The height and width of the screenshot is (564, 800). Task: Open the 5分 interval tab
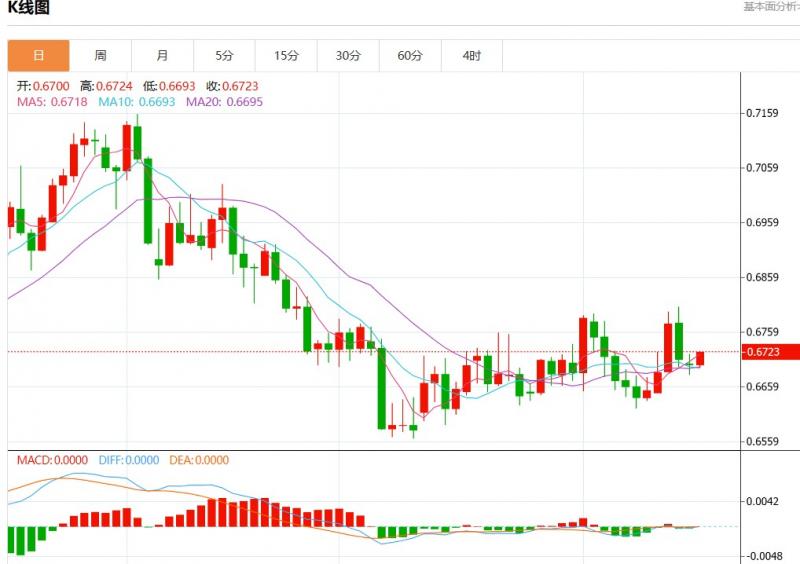point(224,56)
